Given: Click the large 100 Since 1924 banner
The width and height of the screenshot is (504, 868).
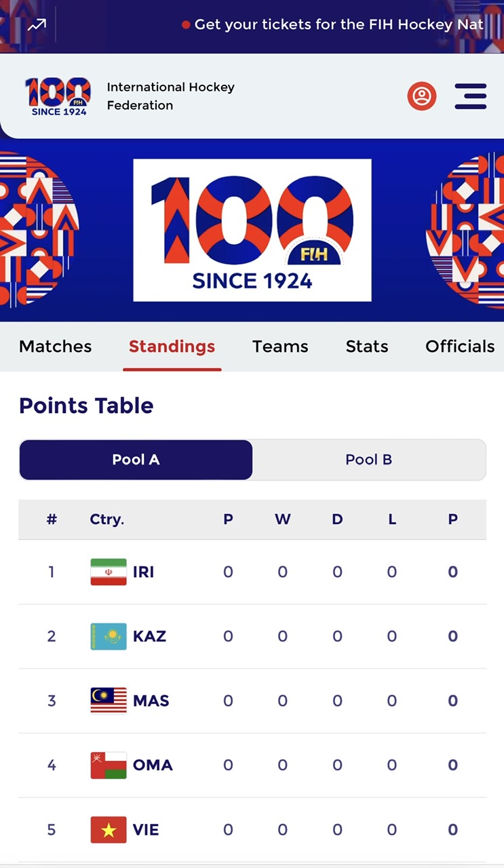Looking at the screenshot, I should [x=252, y=230].
